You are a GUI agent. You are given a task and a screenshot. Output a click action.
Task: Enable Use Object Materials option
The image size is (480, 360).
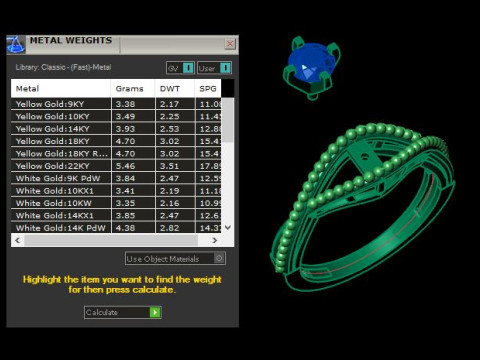click(175, 258)
